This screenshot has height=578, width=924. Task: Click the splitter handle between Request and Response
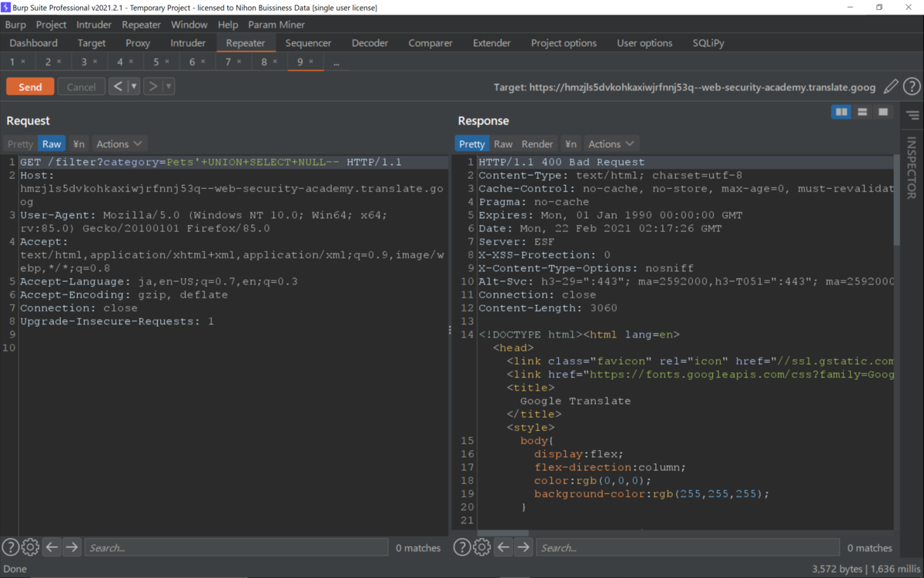tap(450, 330)
